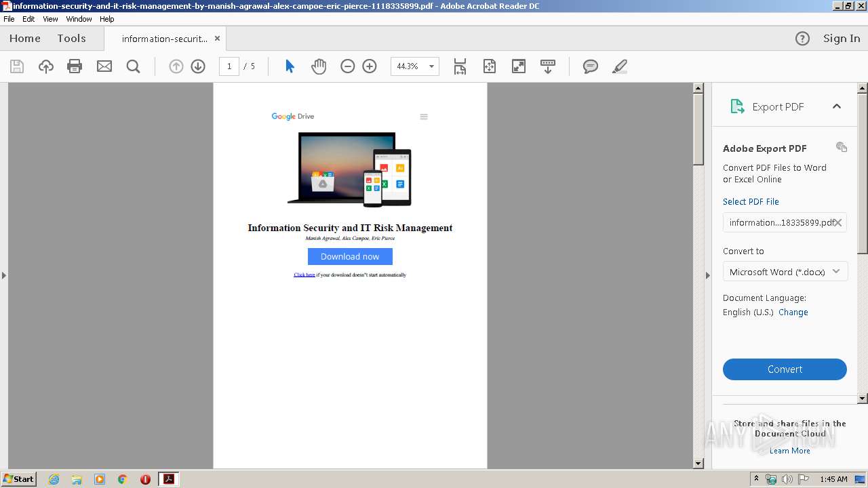This screenshot has width=868, height=488.
Task: Select the arrow selection tool
Action: [290, 66]
